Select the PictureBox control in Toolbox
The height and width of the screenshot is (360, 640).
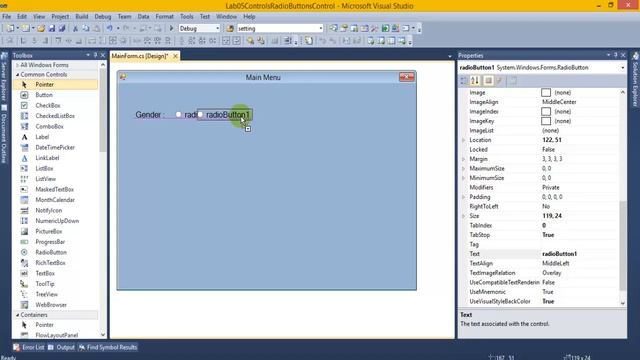(55, 231)
